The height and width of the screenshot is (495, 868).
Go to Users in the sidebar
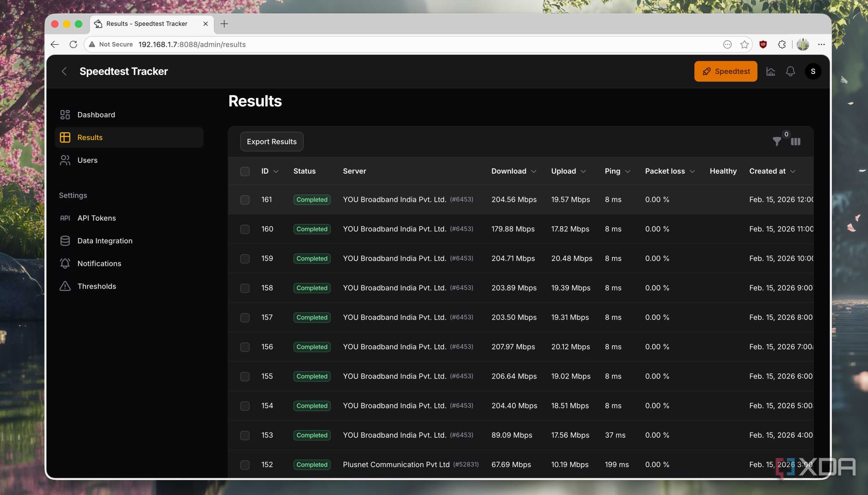[x=129, y=160]
